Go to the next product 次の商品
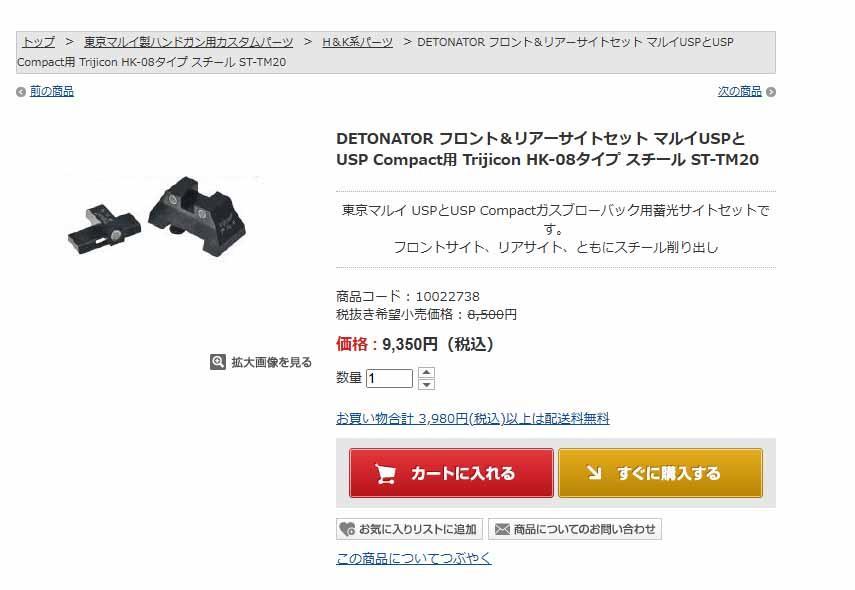The image size is (855, 590). coord(739,92)
